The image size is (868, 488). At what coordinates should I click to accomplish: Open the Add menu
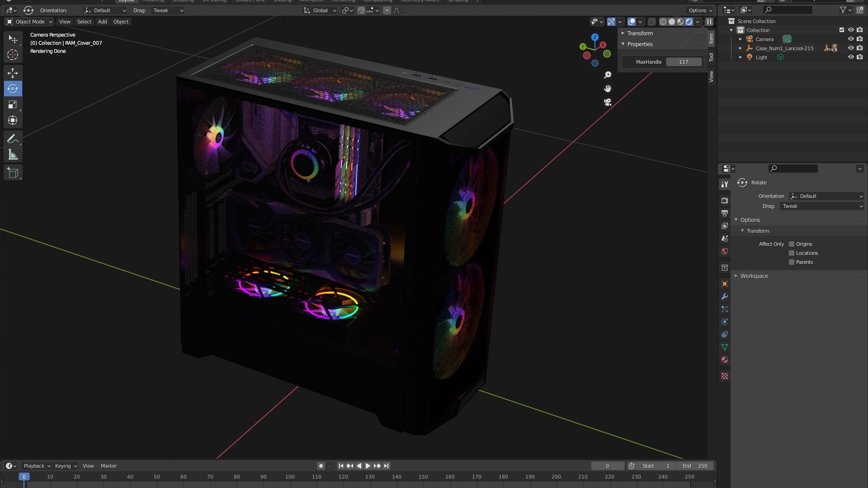[x=103, y=22]
